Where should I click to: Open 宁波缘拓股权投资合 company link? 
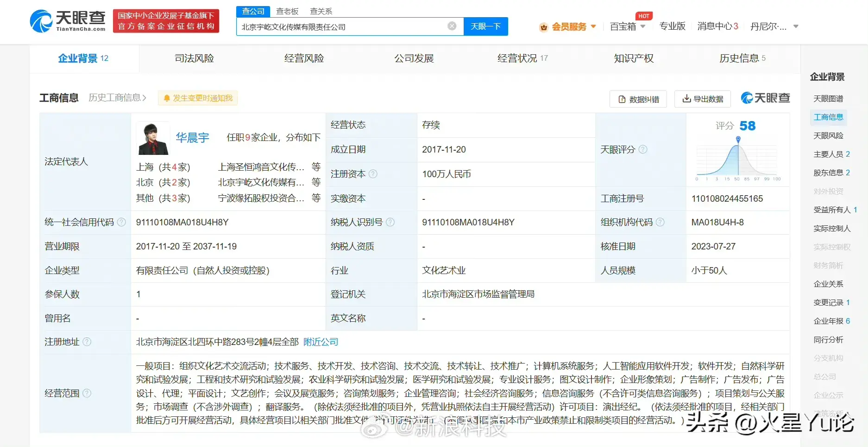(261, 198)
